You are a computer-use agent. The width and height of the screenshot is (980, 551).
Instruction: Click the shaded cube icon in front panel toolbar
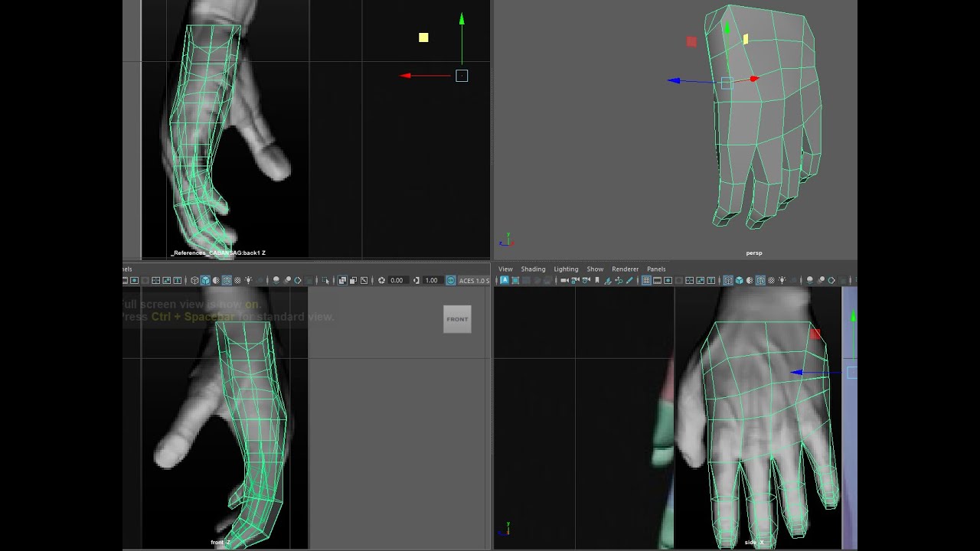(205, 280)
